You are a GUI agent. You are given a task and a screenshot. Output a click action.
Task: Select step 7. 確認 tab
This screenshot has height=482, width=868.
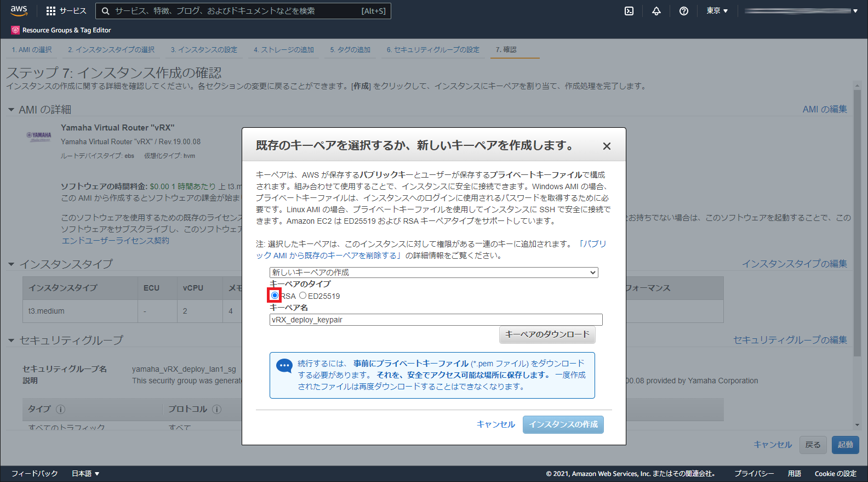pyautogui.click(x=506, y=50)
